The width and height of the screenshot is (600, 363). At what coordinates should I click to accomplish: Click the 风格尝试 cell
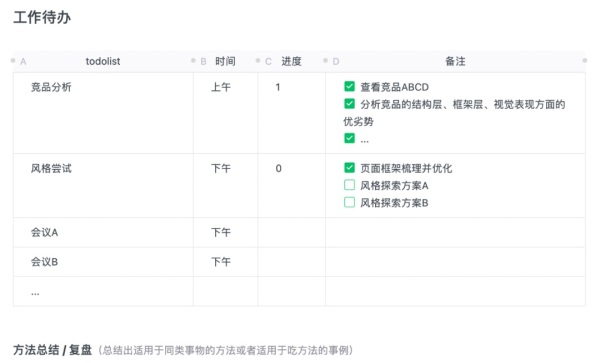point(103,186)
